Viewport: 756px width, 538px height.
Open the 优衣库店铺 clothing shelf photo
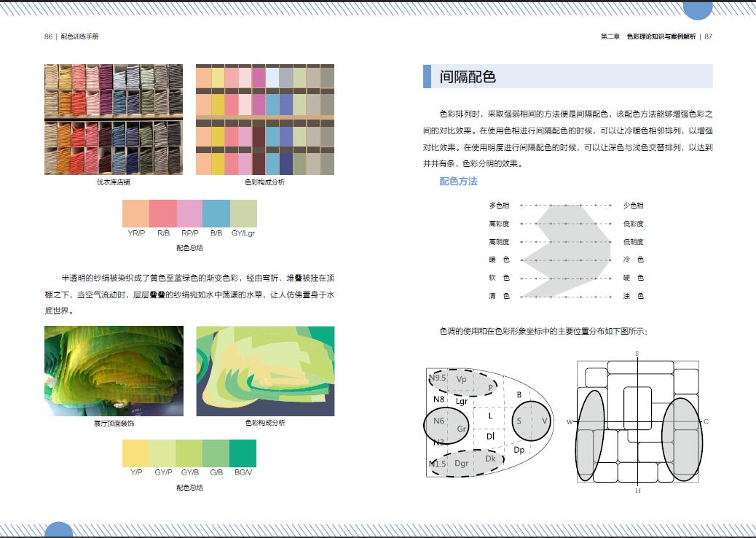113,120
